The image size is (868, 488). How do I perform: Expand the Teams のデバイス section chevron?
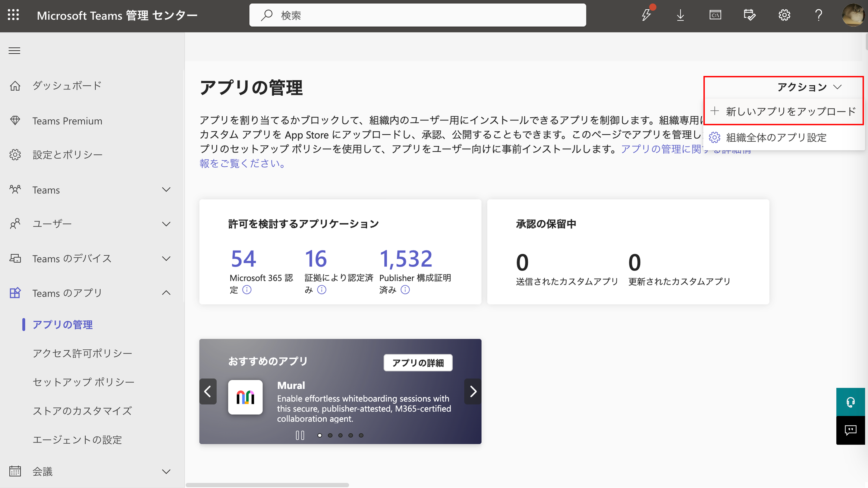click(x=166, y=259)
